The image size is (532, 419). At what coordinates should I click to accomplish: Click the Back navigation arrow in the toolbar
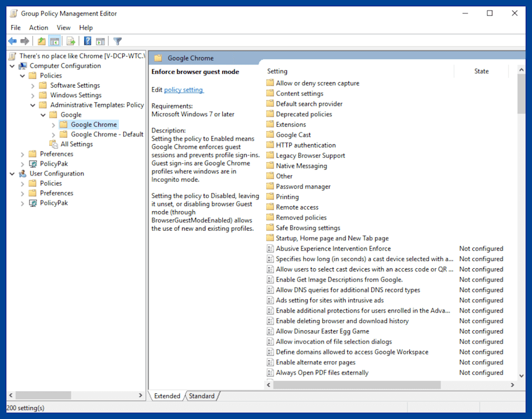tap(12, 40)
